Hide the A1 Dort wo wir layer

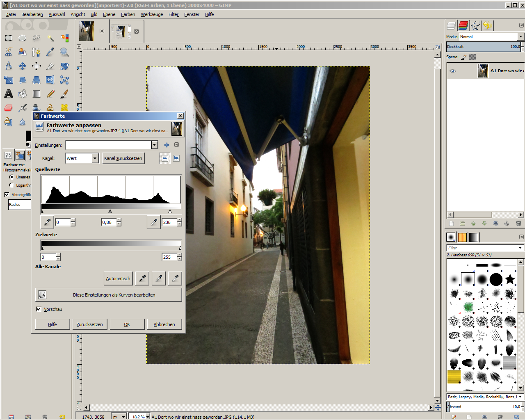(453, 71)
